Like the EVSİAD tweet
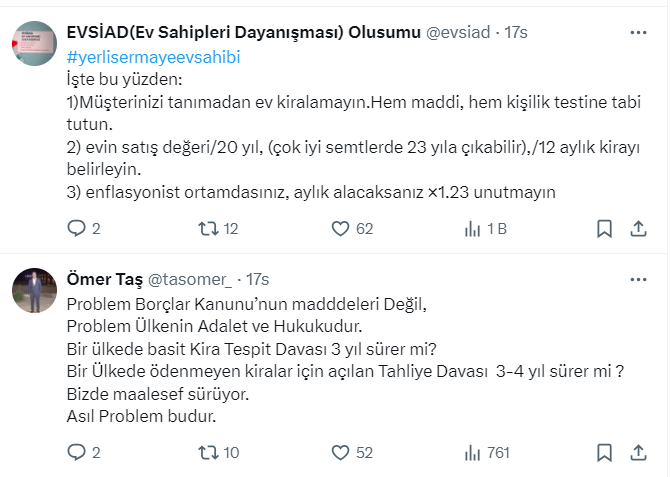This screenshot has height=477, width=670. (340, 229)
